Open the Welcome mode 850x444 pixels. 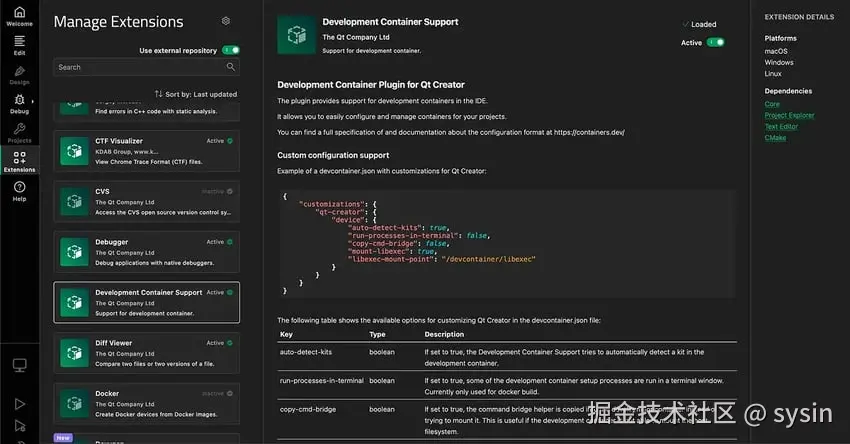coord(20,16)
